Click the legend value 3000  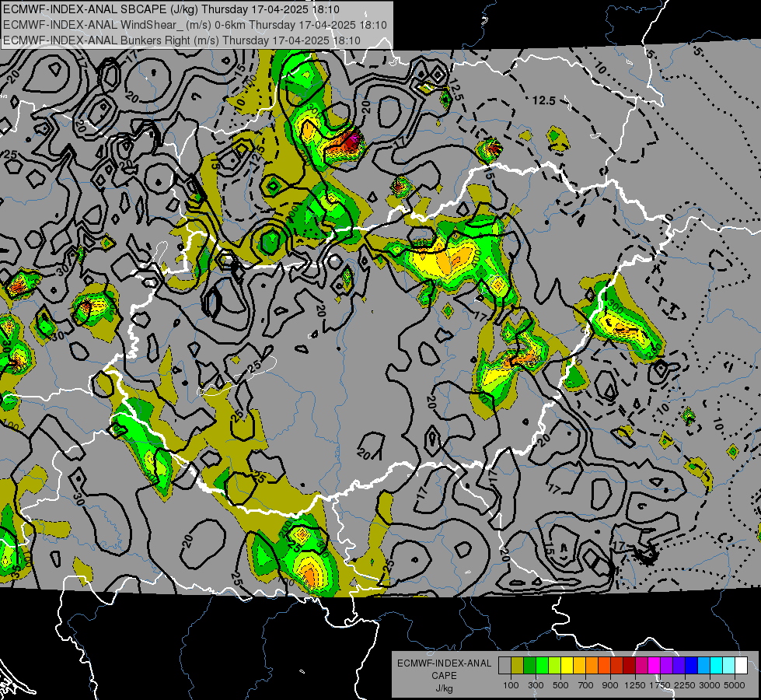[x=710, y=685]
